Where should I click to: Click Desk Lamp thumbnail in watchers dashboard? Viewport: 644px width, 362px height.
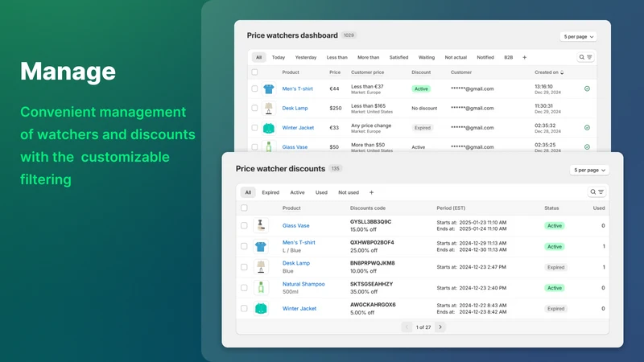(269, 109)
